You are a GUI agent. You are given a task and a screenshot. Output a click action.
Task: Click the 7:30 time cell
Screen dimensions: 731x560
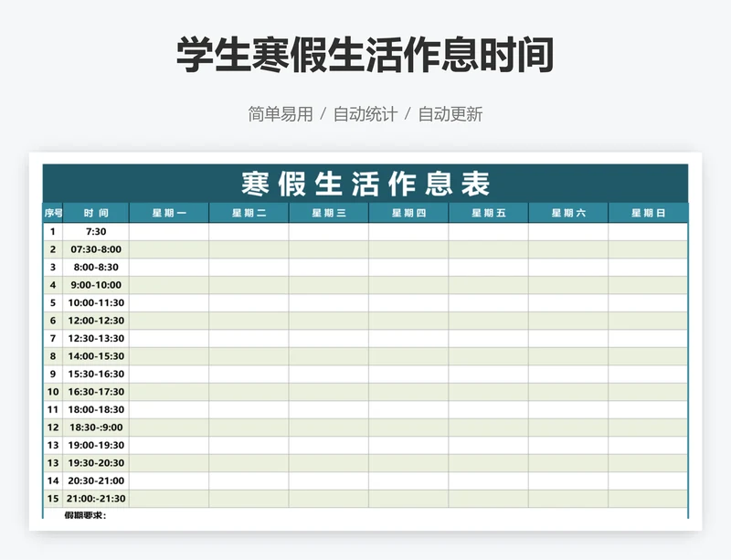(x=96, y=232)
